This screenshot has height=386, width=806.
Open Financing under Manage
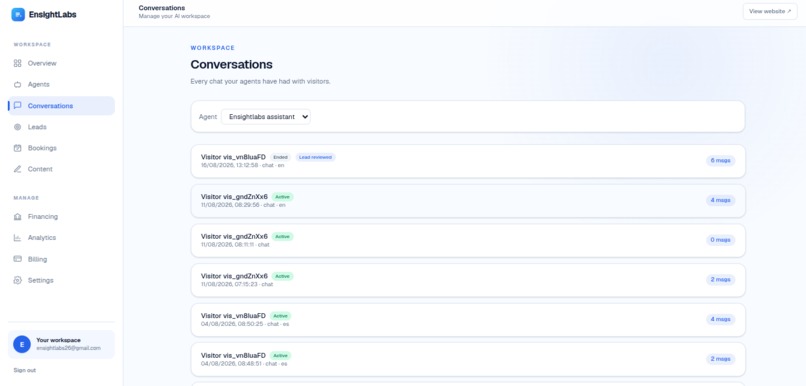[x=61, y=217]
